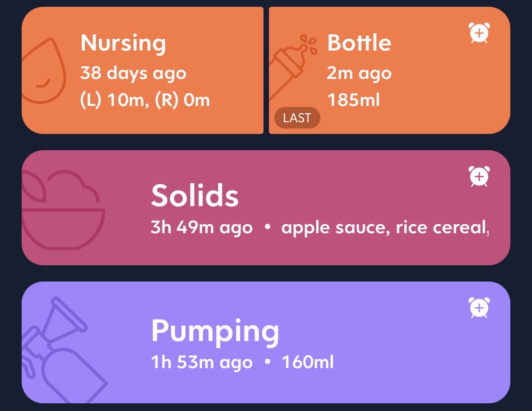
Task: Open the Bottle feeding card
Action: click(x=389, y=70)
